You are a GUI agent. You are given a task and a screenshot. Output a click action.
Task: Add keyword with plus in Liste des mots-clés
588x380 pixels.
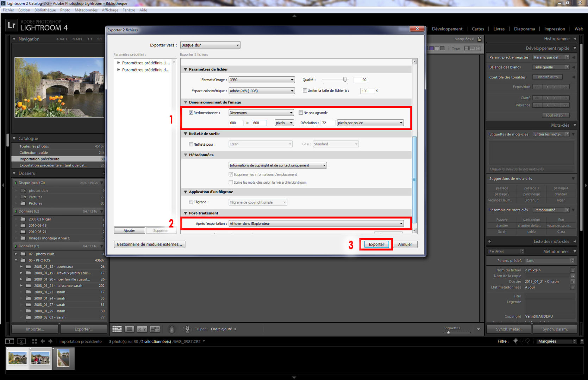click(490, 241)
